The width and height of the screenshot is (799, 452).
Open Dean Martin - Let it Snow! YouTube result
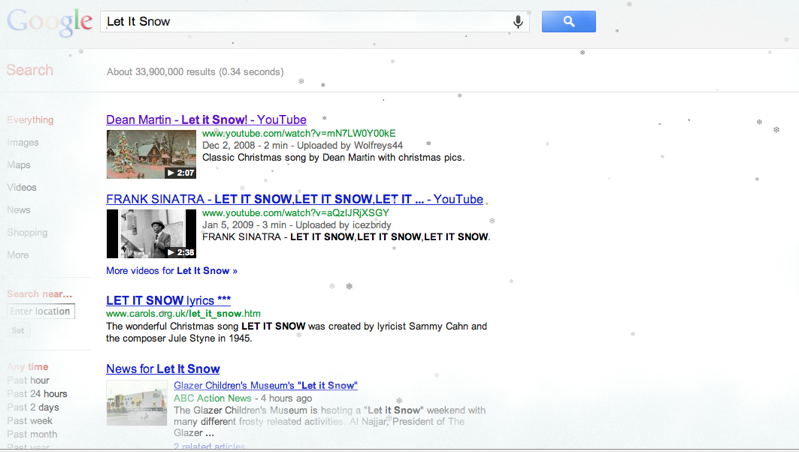click(206, 120)
